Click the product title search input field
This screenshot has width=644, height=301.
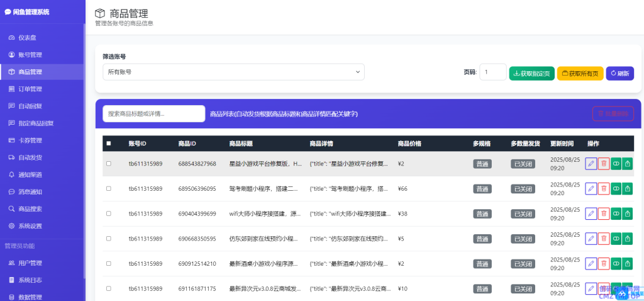[153, 113]
